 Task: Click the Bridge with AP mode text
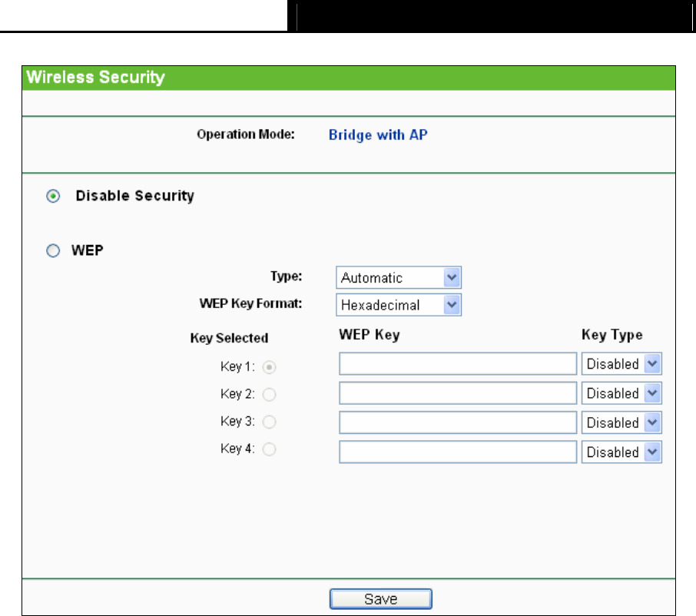coord(378,135)
